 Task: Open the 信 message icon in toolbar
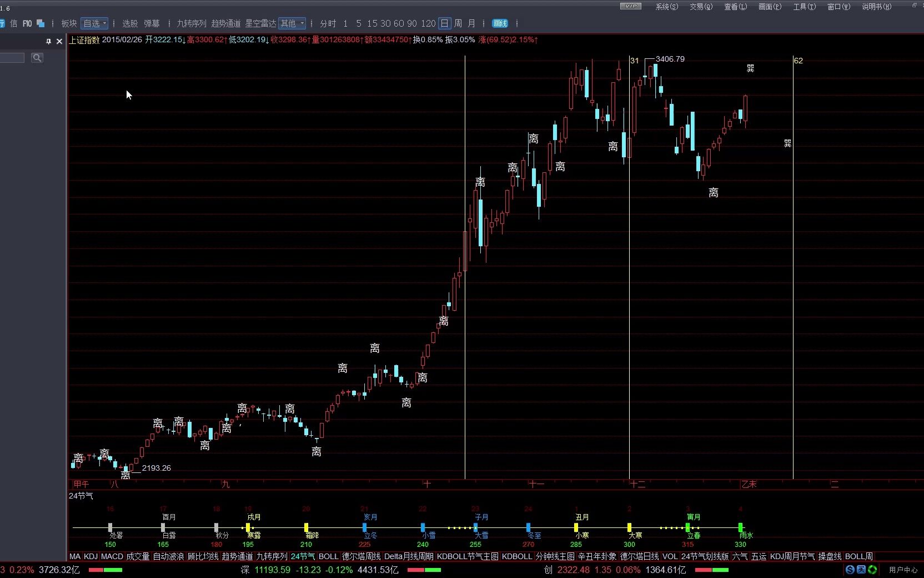coord(14,23)
